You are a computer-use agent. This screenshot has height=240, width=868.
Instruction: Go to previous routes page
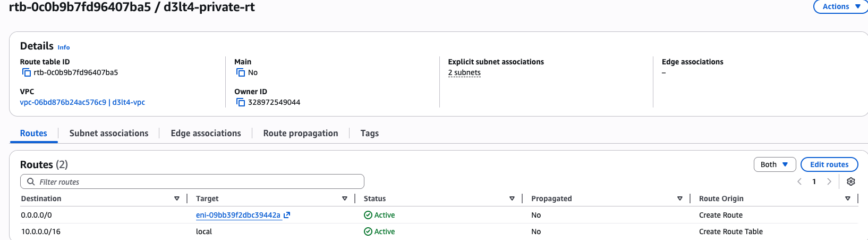(799, 181)
